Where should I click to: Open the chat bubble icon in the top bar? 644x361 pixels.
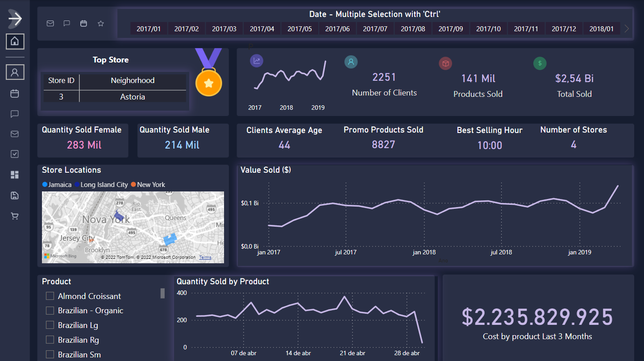(x=66, y=24)
